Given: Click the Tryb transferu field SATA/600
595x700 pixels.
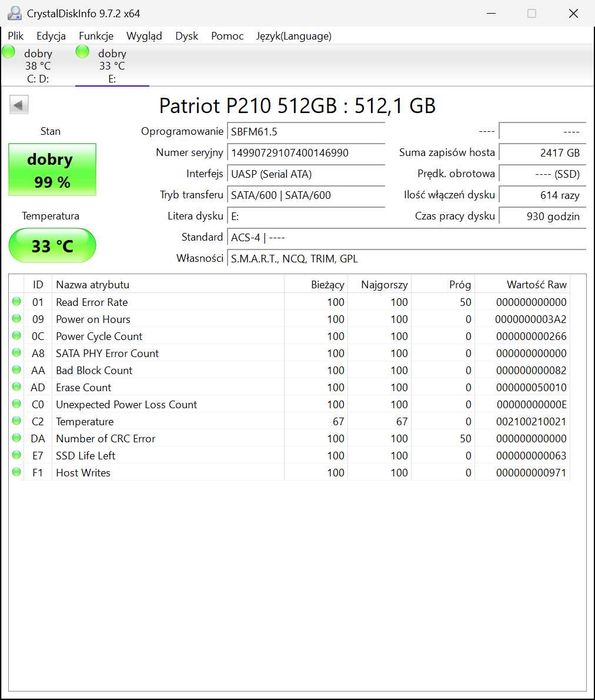Looking at the screenshot, I should pyautogui.click(x=306, y=195).
